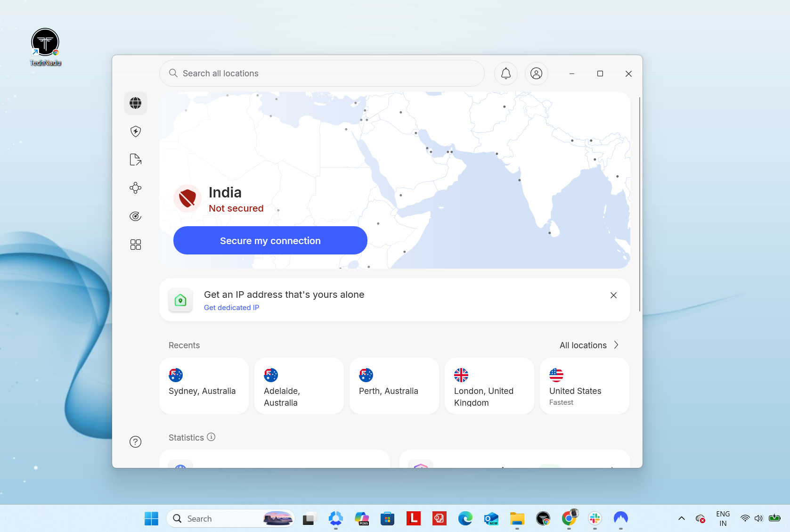This screenshot has width=790, height=532.
Task: Open Windows Start menu
Action: [x=152, y=518]
